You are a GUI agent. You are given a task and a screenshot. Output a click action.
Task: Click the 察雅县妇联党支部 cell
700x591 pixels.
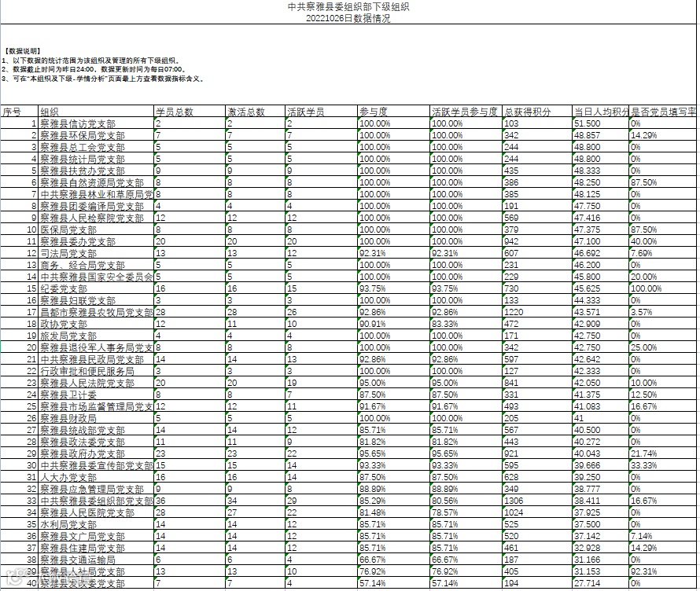pyautogui.click(x=95, y=300)
